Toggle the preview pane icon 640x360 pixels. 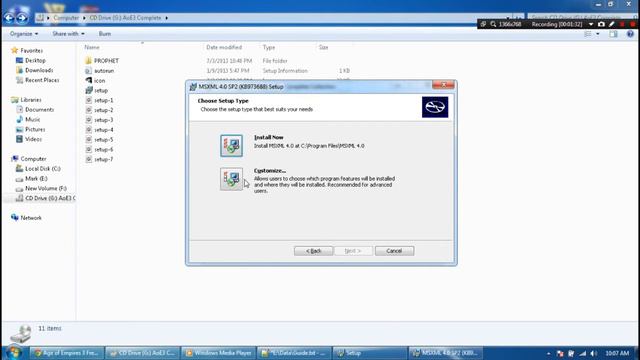pos(613,34)
